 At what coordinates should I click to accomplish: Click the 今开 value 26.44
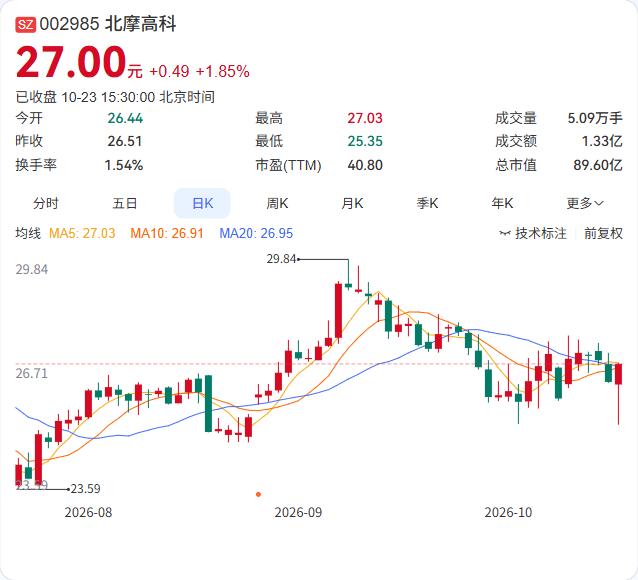point(125,118)
